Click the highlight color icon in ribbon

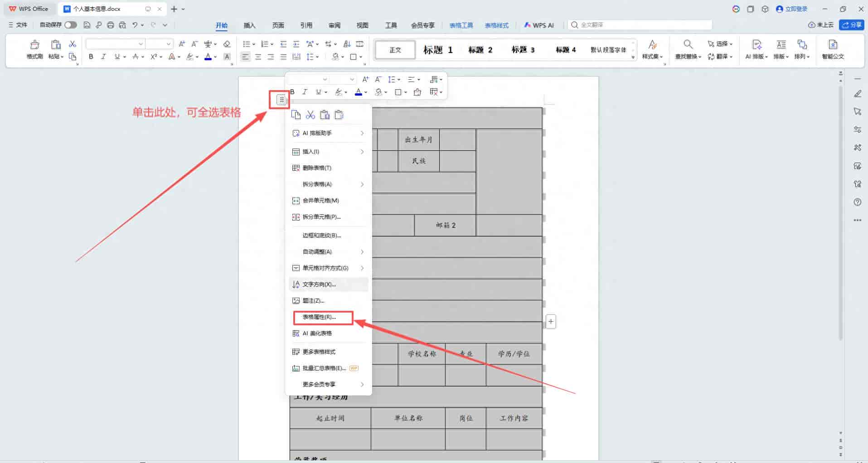click(190, 57)
